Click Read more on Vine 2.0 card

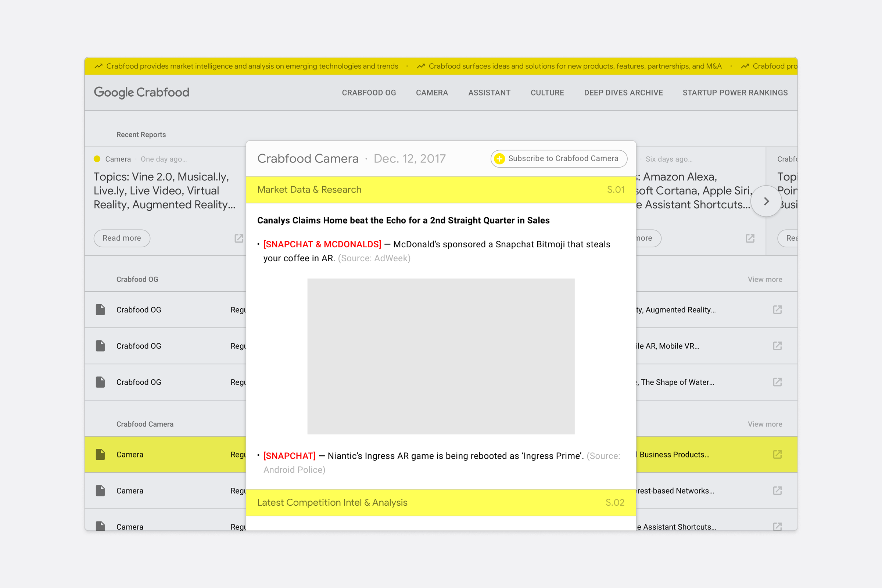click(x=122, y=239)
